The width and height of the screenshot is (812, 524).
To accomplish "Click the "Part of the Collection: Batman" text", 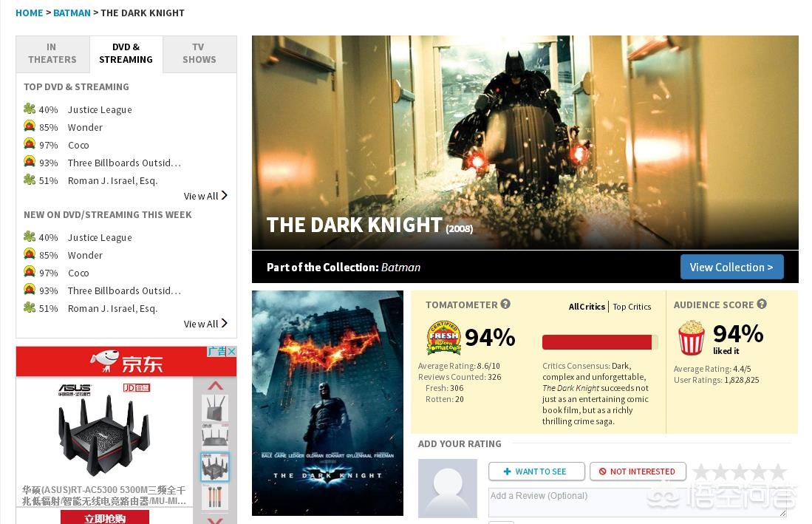I will 344,268.
